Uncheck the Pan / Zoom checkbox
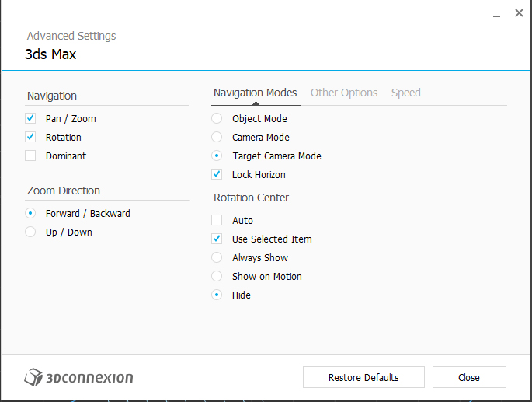 30,118
